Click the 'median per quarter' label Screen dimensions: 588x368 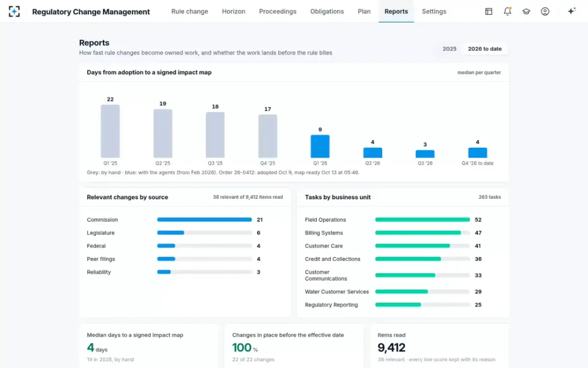pyautogui.click(x=479, y=73)
